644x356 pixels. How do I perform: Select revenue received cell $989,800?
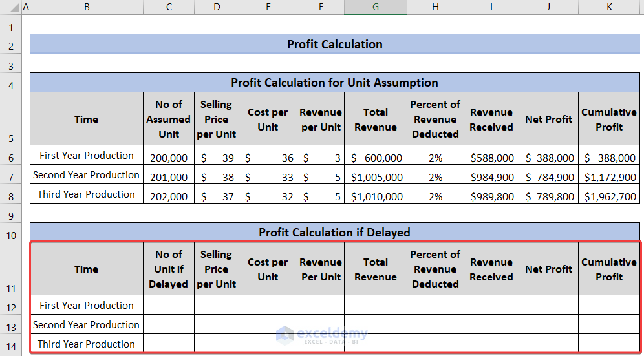(x=491, y=194)
